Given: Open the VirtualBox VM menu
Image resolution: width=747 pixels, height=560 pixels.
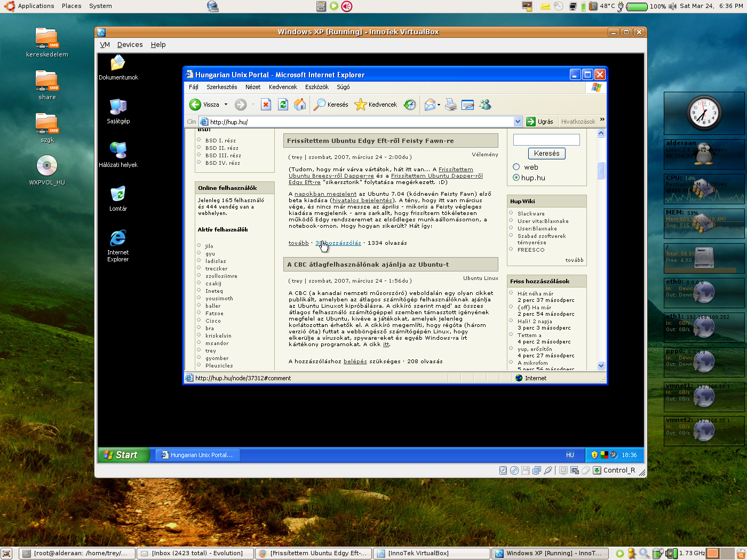Looking at the screenshot, I should [105, 45].
